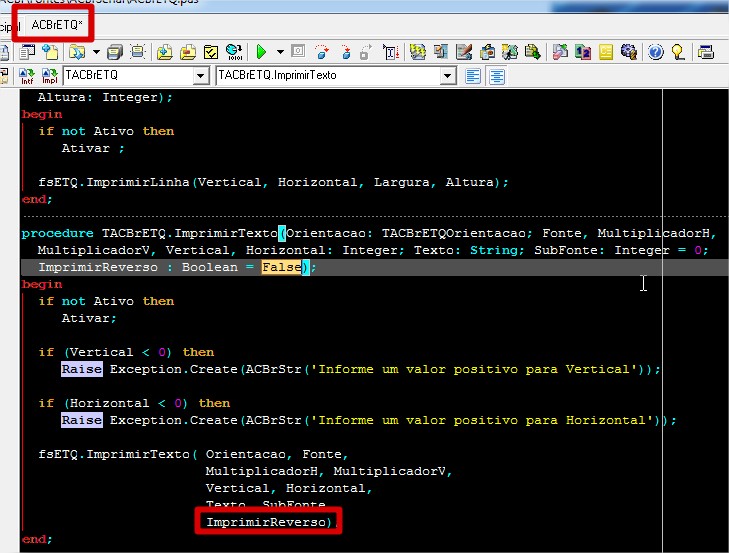Click the Toggle Form/Unit view icon
Screen dimensions: 729x553
138,52
